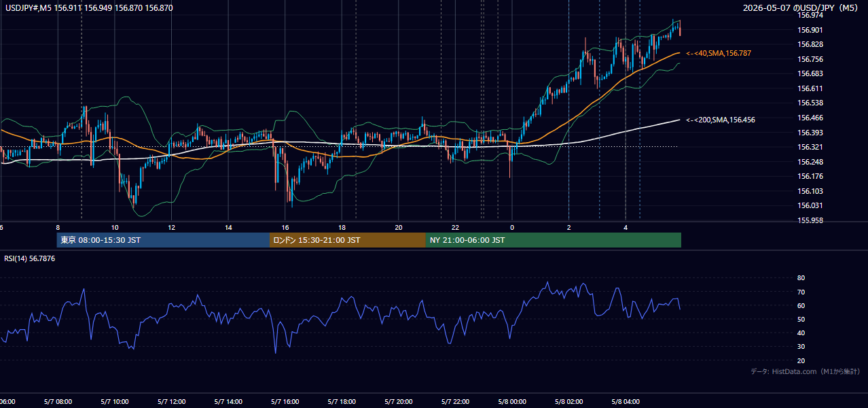Click price axis value 156.901
This screenshot has height=408, width=868.
(810, 30)
